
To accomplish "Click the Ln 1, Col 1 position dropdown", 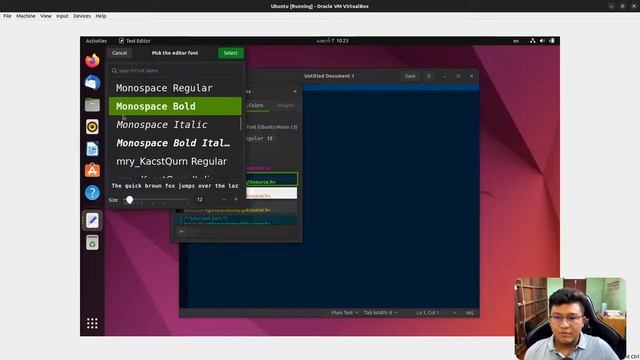I will click(x=436, y=313).
